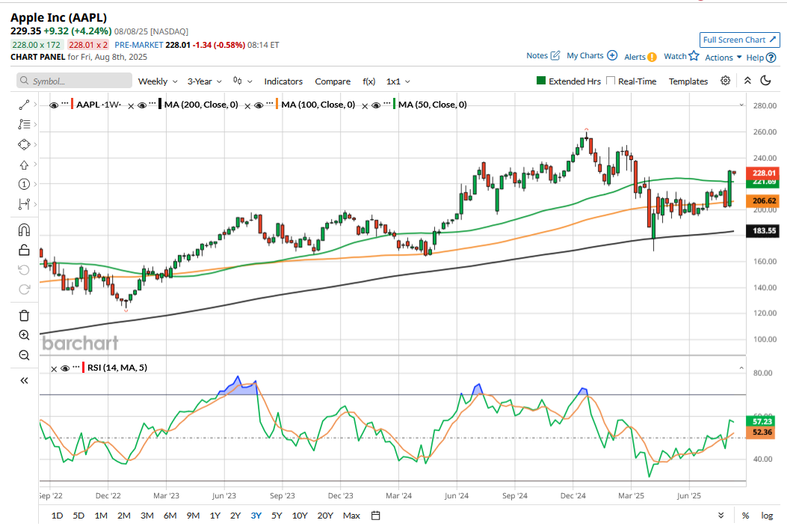Viewport: 787px width, 532px height.
Task: Remove the MA (200, Close, 0) study
Action: pos(131,106)
